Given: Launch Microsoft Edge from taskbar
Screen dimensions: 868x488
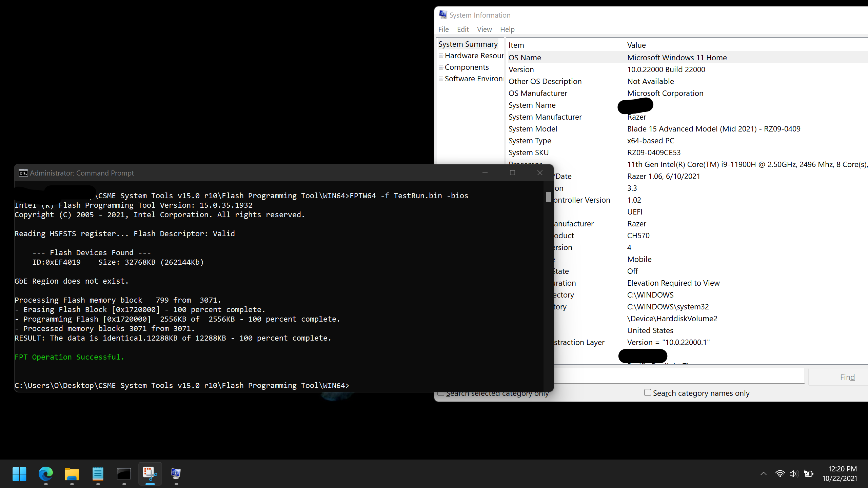Looking at the screenshot, I should [x=45, y=474].
